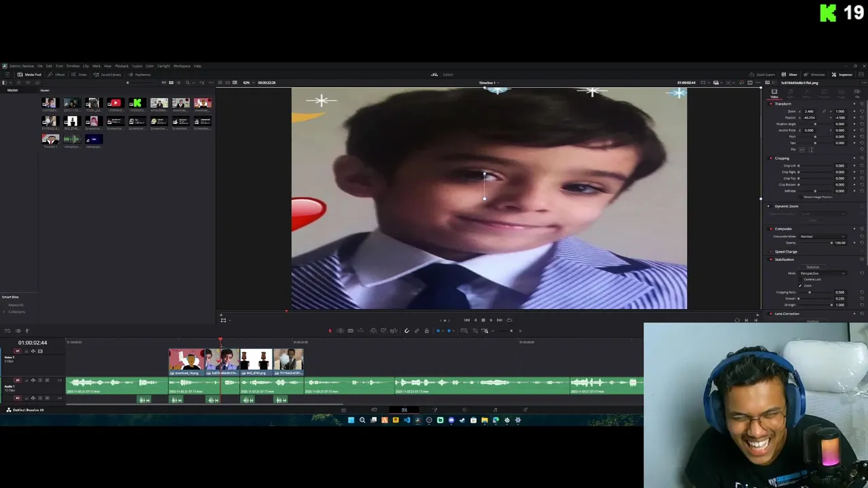Play the timeline forward
This screenshot has width=868, height=488.
(x=491, y=320)
